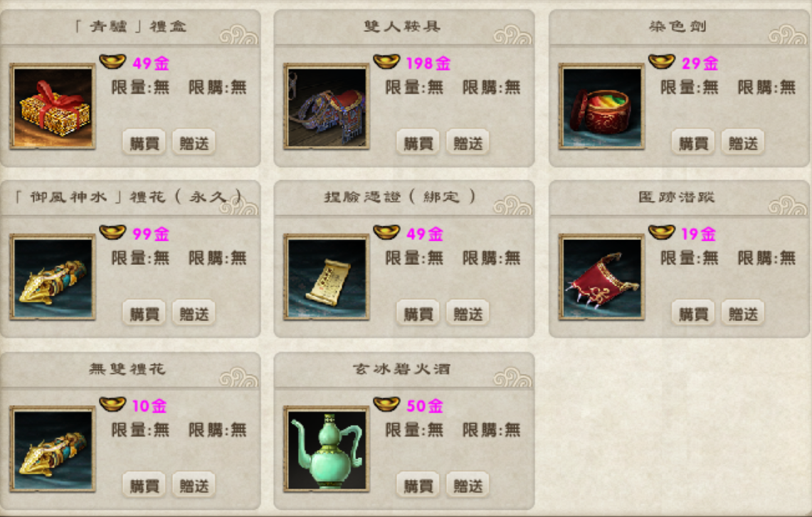This screenshot has width=812, height=517.
Task: Purchase the 染色劑 for 29金
Action: pyautogui.click(x=693, y=142)
